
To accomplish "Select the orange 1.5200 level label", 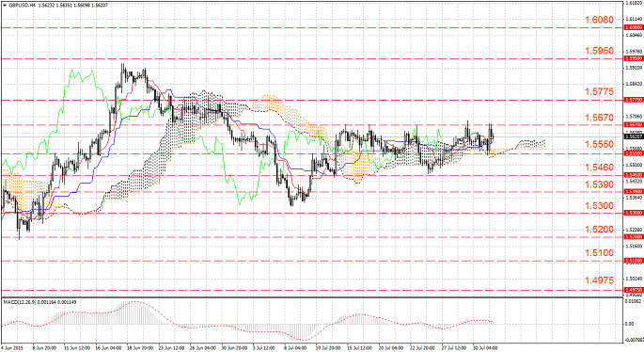I will (599, 229).
